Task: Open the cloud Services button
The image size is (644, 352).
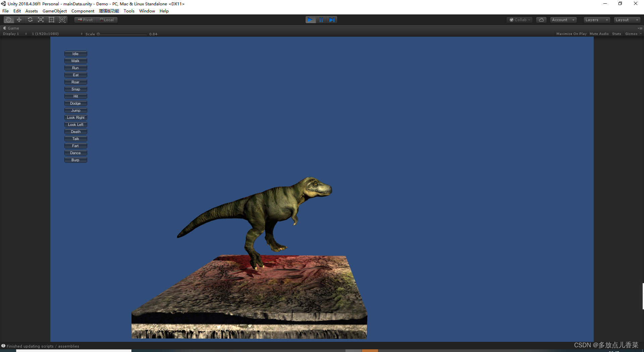Action: 541,20
